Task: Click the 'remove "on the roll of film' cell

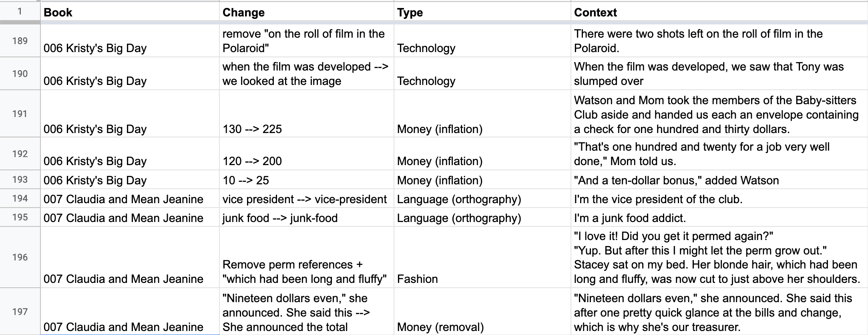Action: tap(306, 41)
